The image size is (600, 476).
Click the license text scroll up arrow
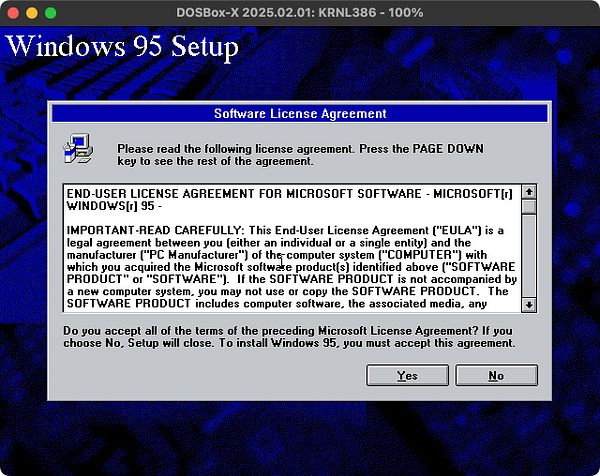coord(529,192)
